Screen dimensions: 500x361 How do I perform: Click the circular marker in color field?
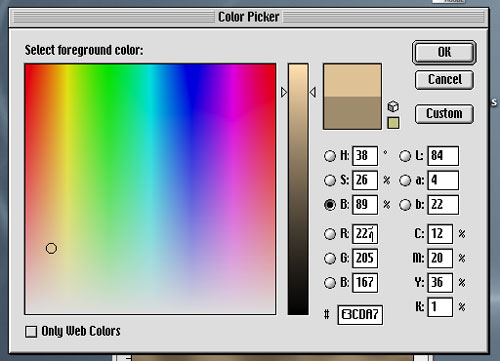pyautogui.click(x=51, y=248)
